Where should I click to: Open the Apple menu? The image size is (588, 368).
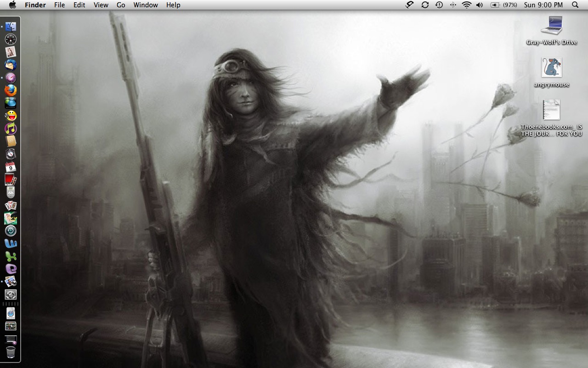click(x=12, y=5)
